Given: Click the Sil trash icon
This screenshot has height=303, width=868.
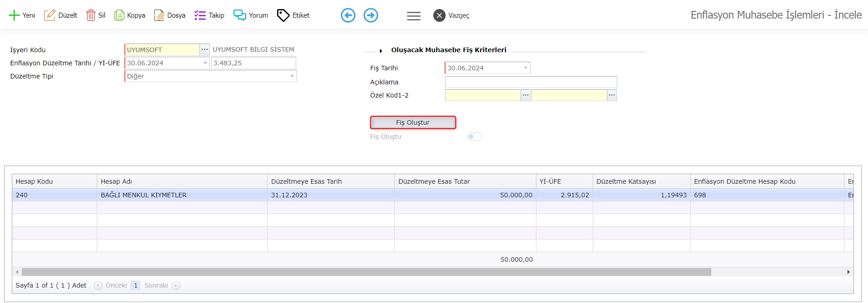Looking at the screenshot, I should pos(91,15).
